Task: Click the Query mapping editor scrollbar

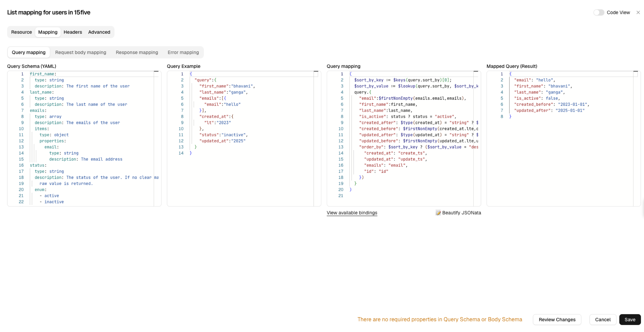Action: [x=476, y=138]
